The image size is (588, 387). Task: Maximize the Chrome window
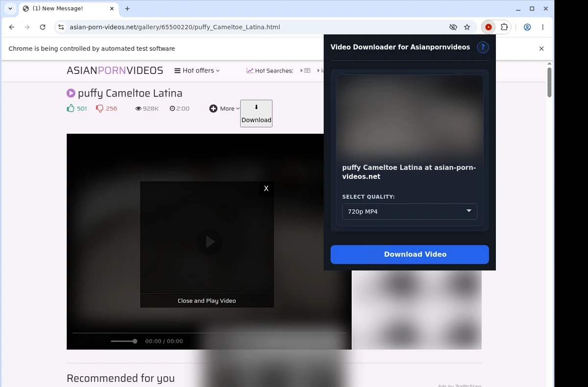(532, 9)
